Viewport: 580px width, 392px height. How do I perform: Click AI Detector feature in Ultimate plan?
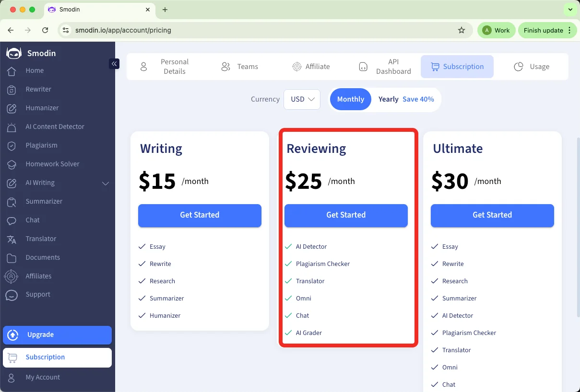(458, 316)
